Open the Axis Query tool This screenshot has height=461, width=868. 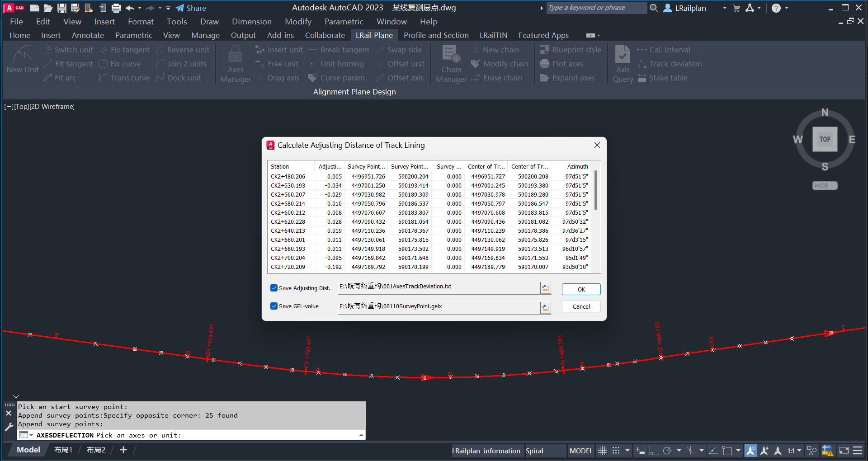[x=623, y=64]
